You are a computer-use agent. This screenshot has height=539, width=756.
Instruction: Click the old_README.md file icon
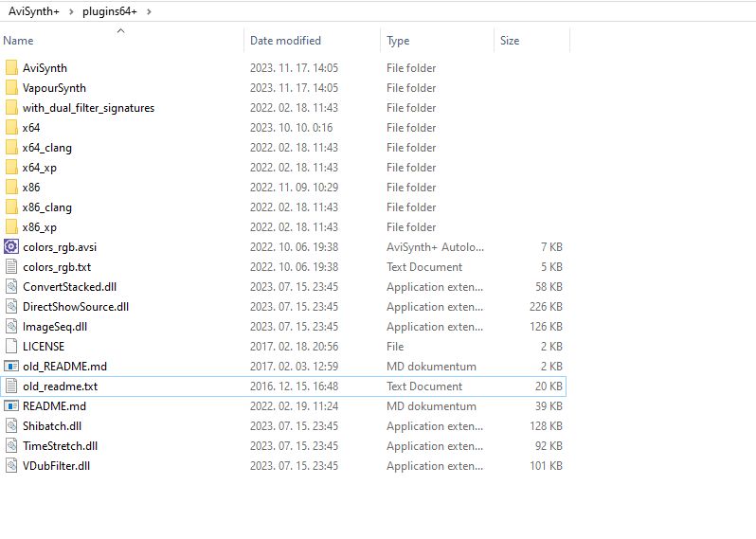11,367
